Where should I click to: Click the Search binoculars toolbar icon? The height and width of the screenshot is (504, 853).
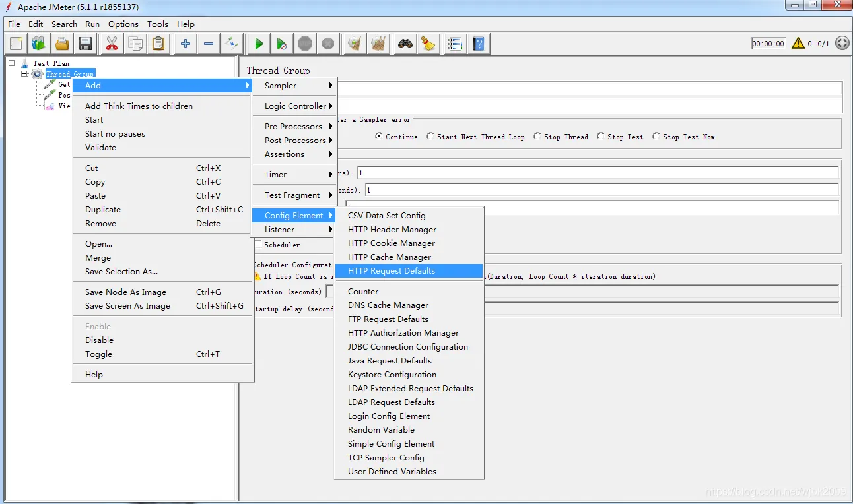tap(405, 44)
